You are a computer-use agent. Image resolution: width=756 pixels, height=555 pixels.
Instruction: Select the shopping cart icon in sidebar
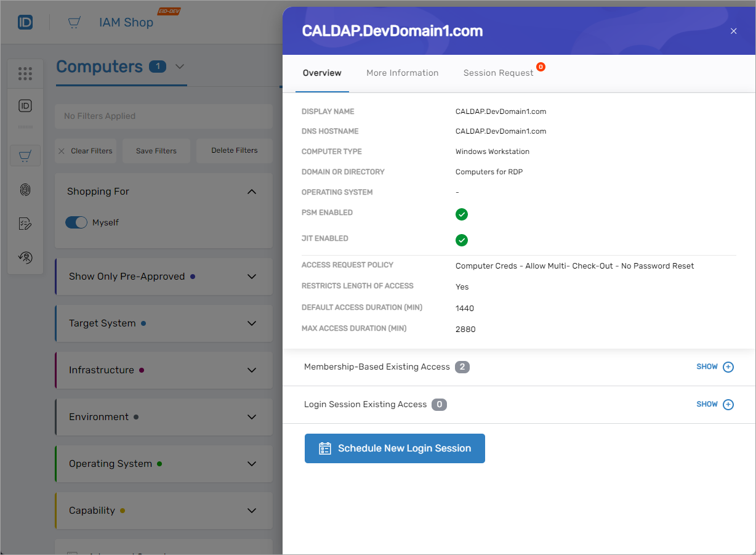[x=25, y=156]
